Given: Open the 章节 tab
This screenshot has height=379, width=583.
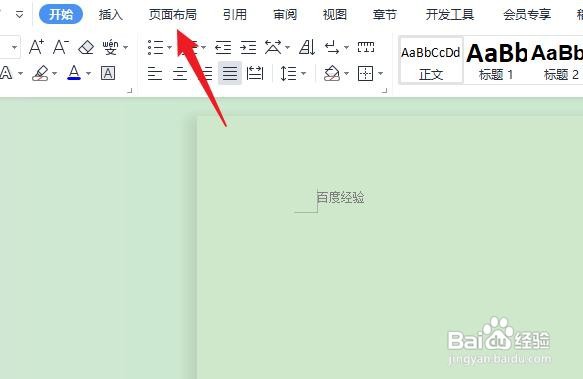Looking at the screenshot, I should tap(385, 15).
